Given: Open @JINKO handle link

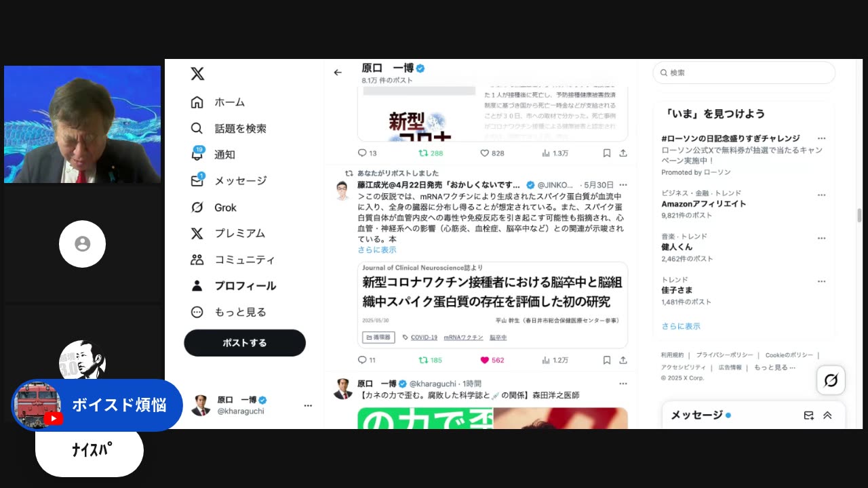Looking at the screenshot, I should tap(555, 185).
